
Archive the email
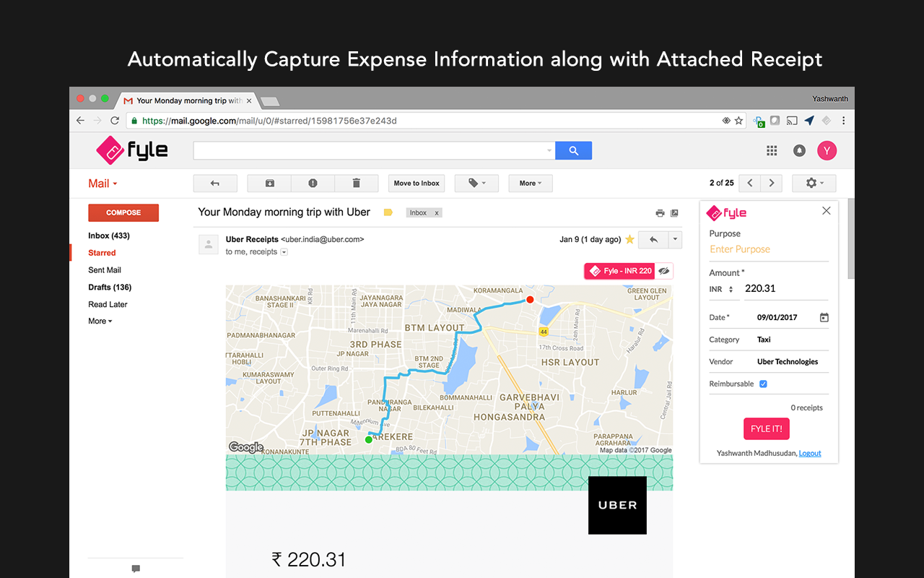point(269,184)
